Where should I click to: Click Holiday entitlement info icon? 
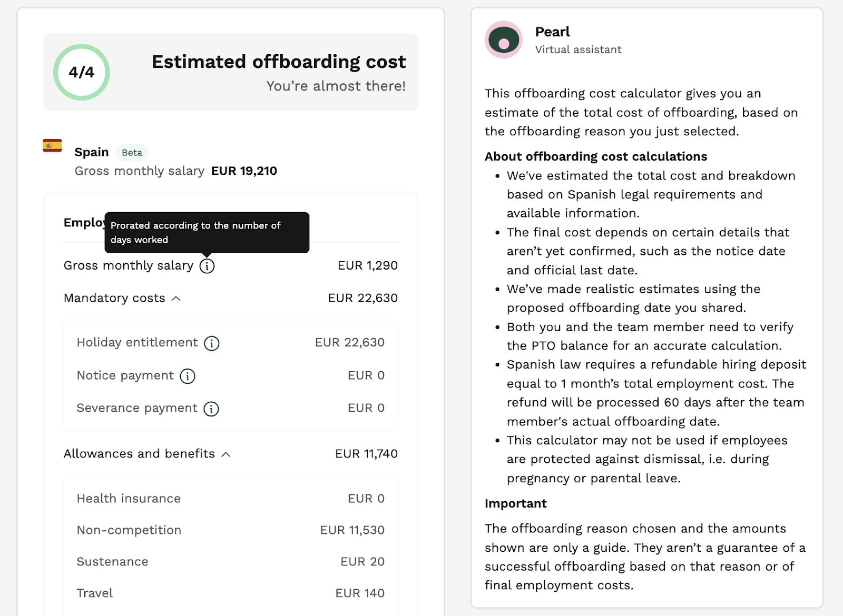212,343
